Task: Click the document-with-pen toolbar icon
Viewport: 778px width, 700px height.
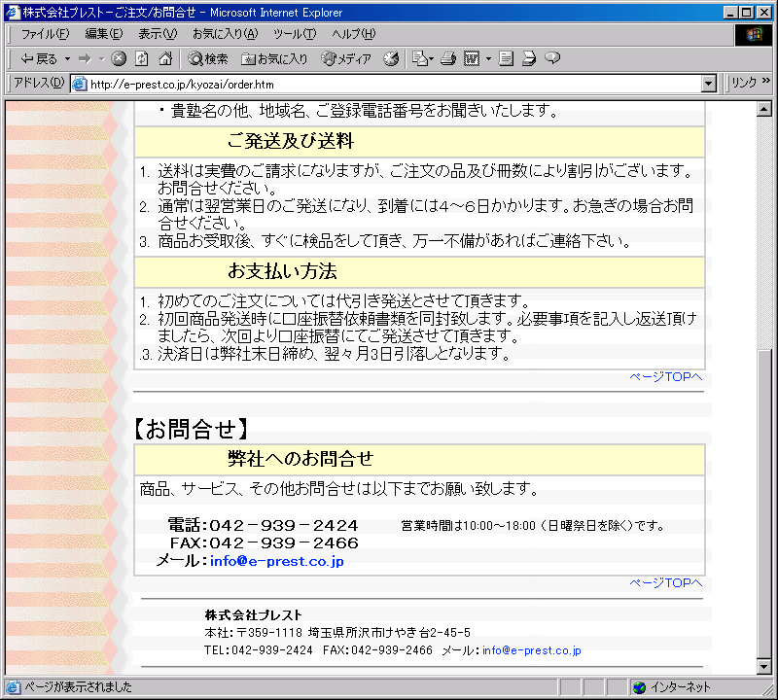Action: tap(529, 59)
